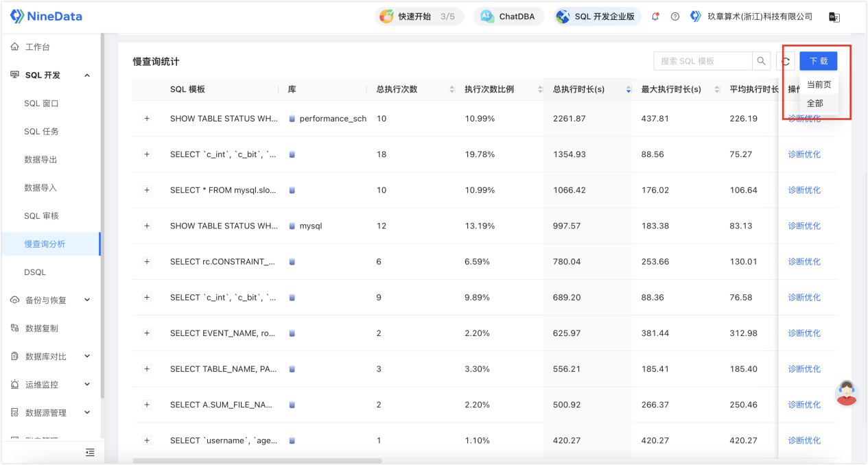Viewport: 868px width, 465px height.
Task: Click the language translate icon in header
Action: pos(834,17)
